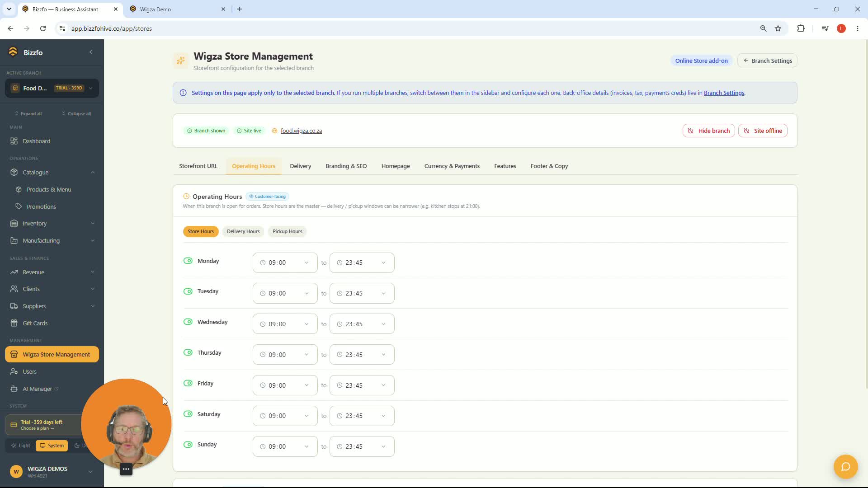This screenshot has width=868, height=488.
Task: Select the Light theme option
Action: point(21,446)
